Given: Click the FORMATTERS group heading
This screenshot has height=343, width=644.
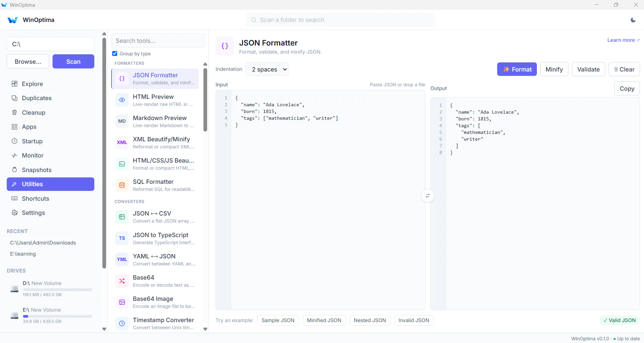Looking at the screenshot, I should [x=129, y=63].
